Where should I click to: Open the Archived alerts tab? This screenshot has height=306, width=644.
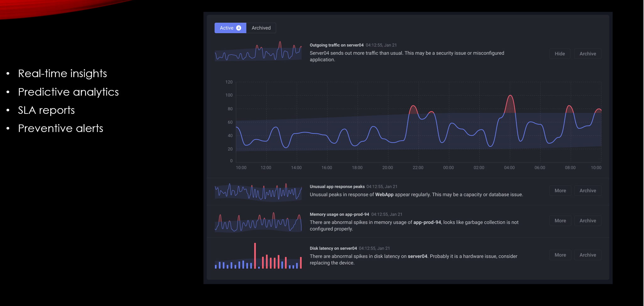click(261, 28)
